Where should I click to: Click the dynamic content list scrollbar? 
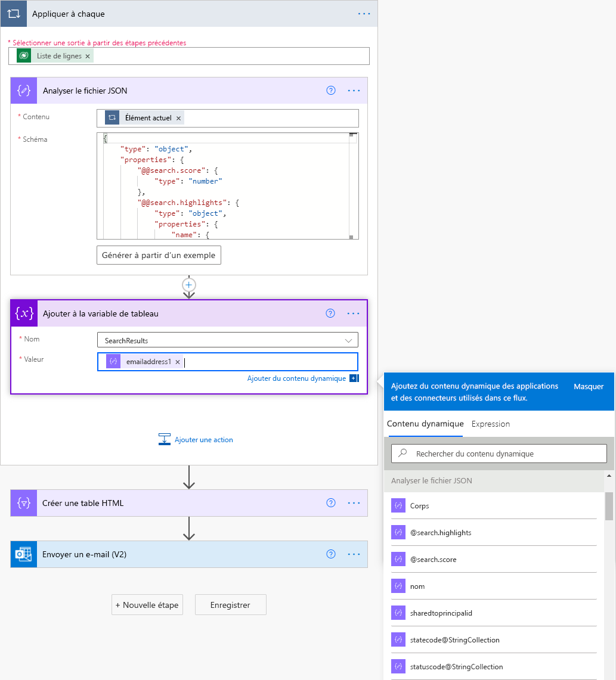609,505
